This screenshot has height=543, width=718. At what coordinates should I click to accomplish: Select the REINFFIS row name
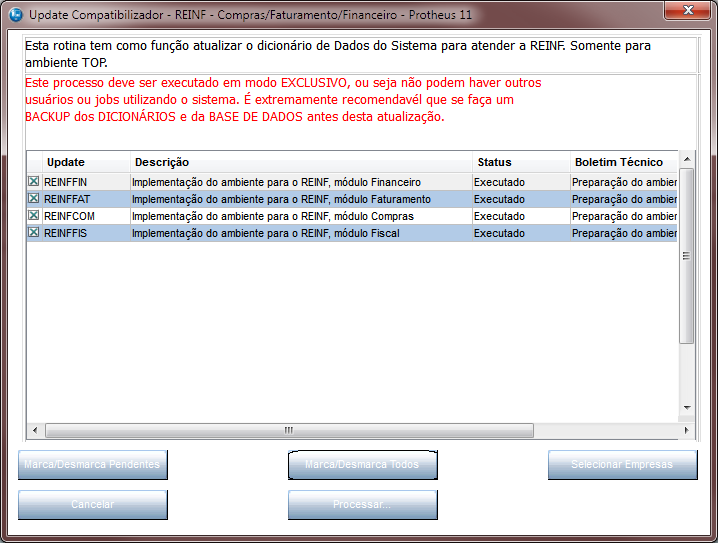pyautogui.click(x=65, y=233)
